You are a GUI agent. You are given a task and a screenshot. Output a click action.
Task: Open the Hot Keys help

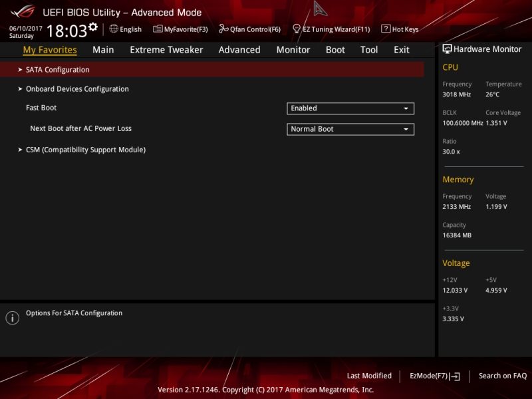400,29
